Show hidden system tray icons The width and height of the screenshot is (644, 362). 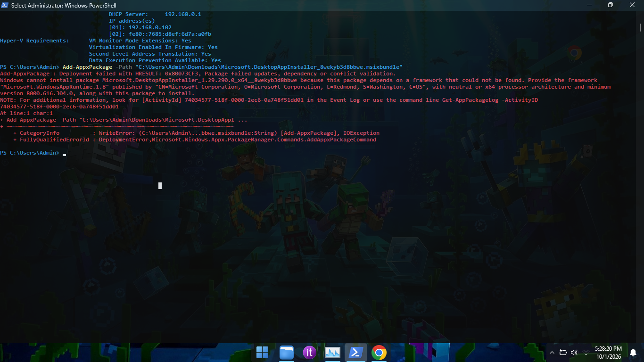tap(552, 353)
